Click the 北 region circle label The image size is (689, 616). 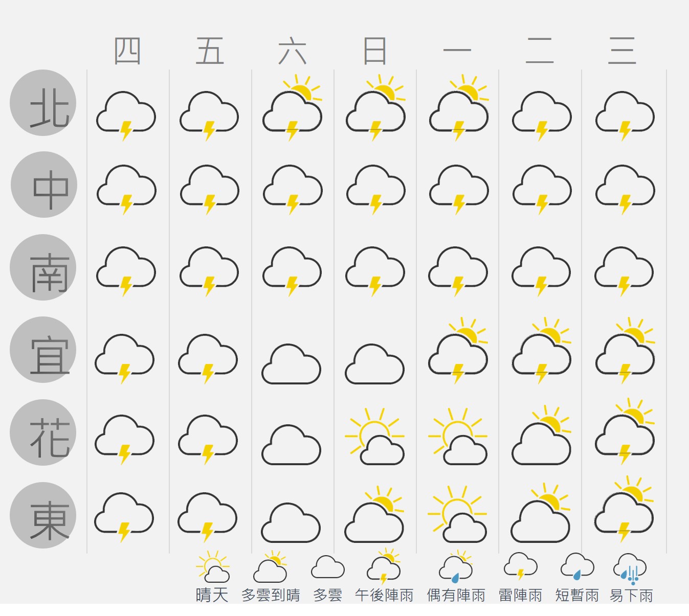[x=43, y=103]
